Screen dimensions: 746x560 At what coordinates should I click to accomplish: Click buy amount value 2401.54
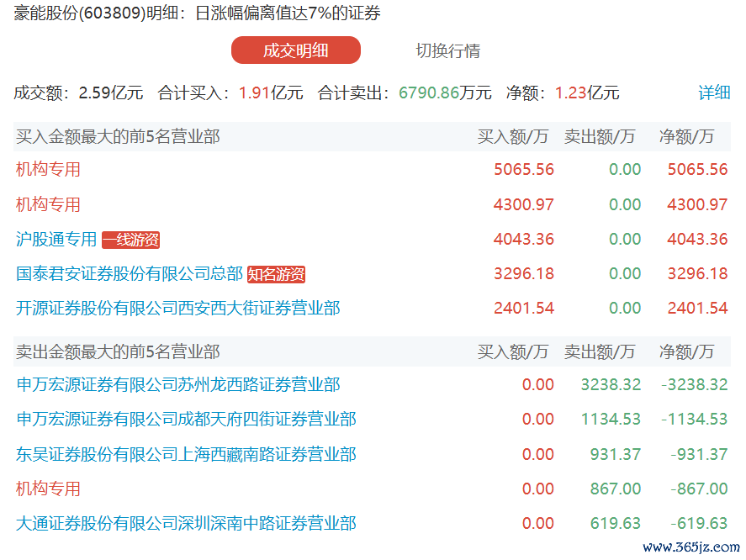524,309
